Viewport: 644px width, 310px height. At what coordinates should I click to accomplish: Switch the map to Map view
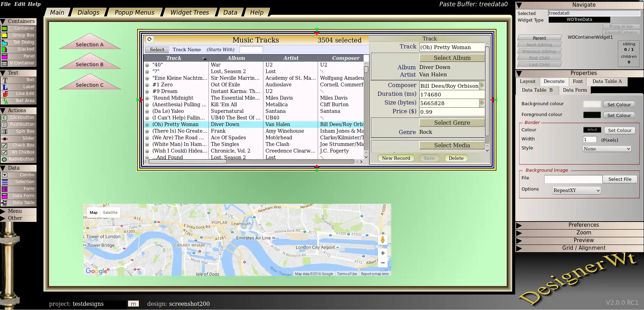(x=94, y=212)
